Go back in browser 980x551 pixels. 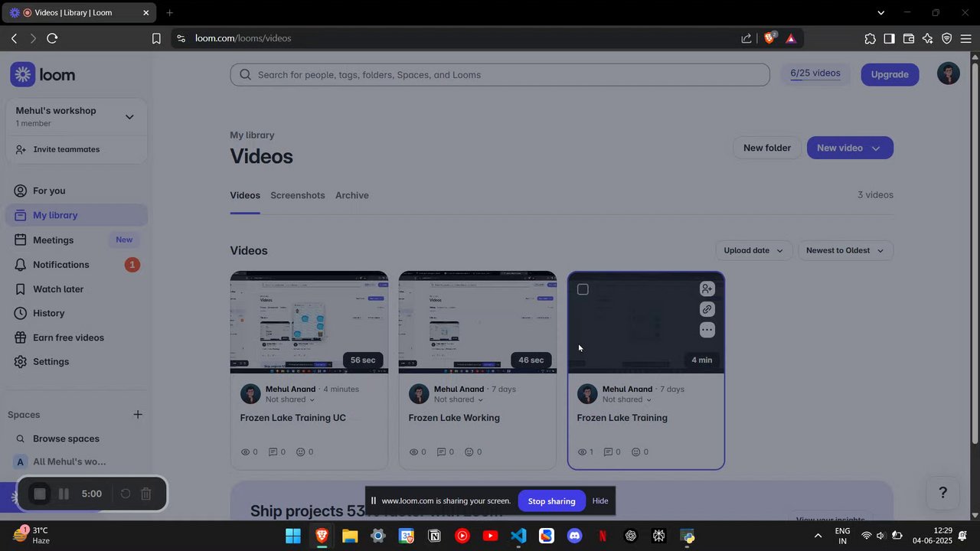[x=14, y=38]
